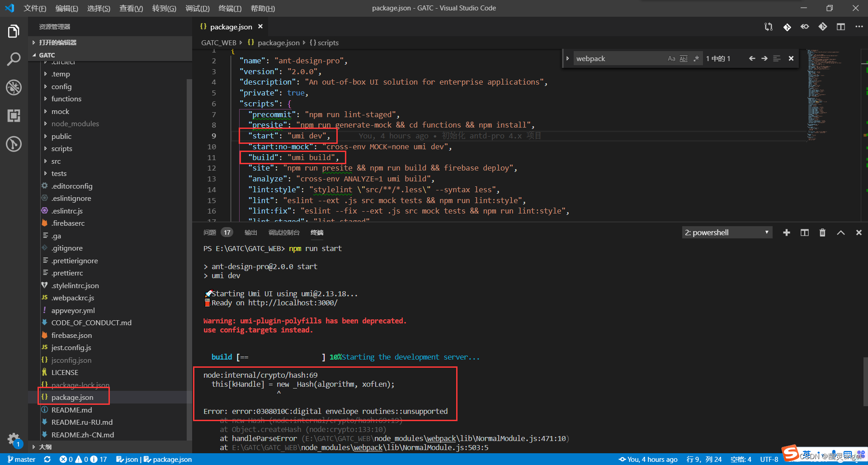Open the 查看(V) menu
The height and width of the screenshot is (465, 868).
131,8
